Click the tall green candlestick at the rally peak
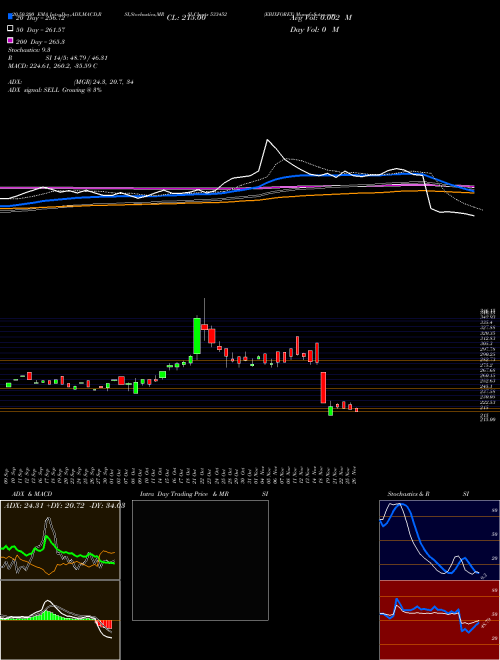 (197, 335)
